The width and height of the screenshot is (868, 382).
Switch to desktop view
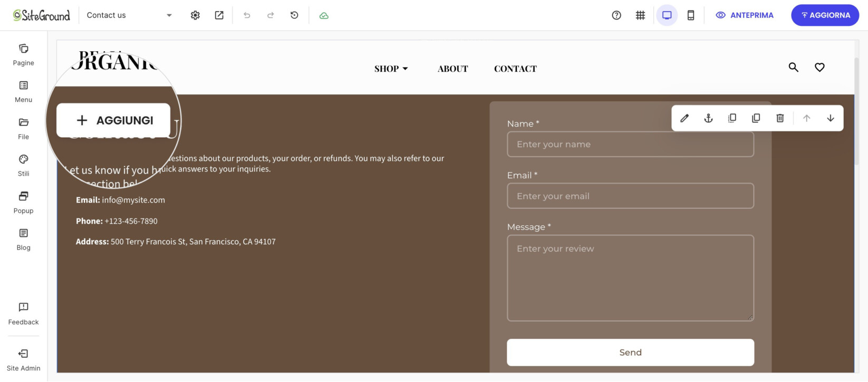click(x=667, y=15)
